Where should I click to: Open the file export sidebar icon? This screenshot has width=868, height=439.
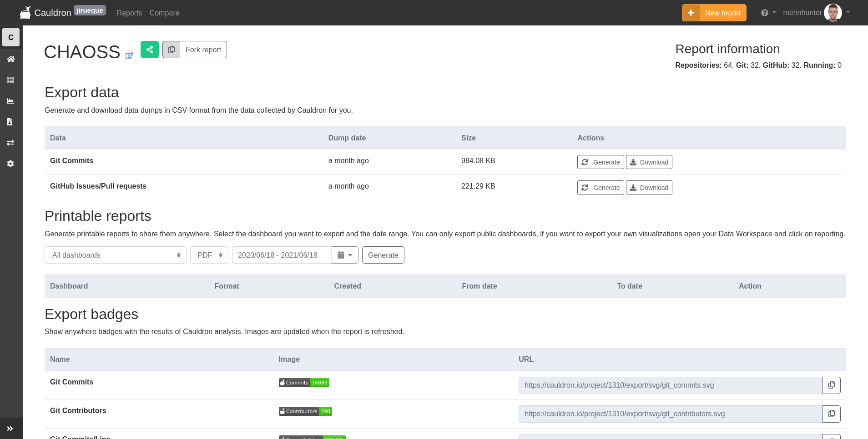point(10,122)
